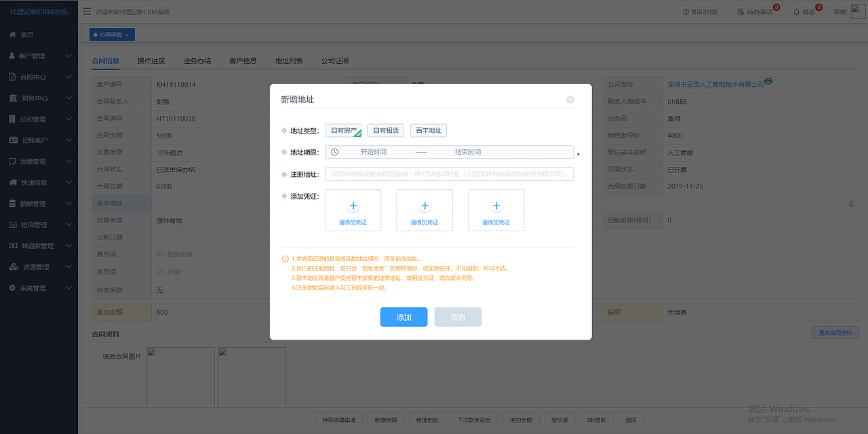Collapse the sidebar with the hamburger icon
Image resolution: width=868 pixels, height=434 pixels.
[87, 11]
